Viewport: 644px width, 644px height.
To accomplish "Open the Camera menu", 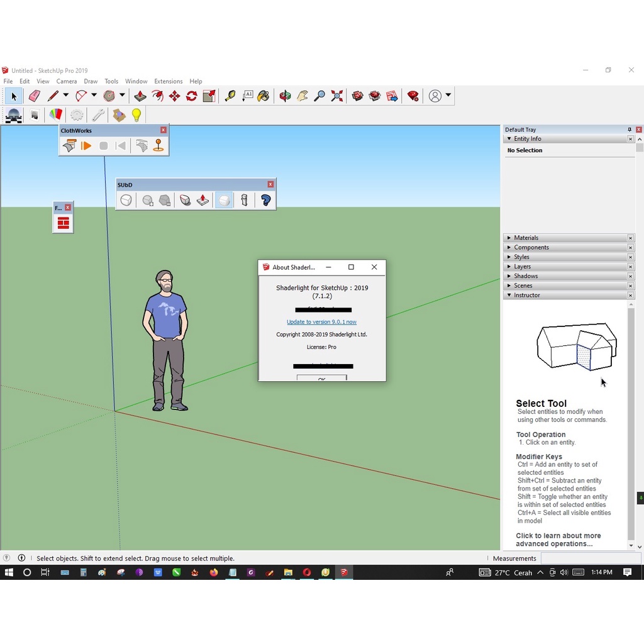I will (67, 81).
